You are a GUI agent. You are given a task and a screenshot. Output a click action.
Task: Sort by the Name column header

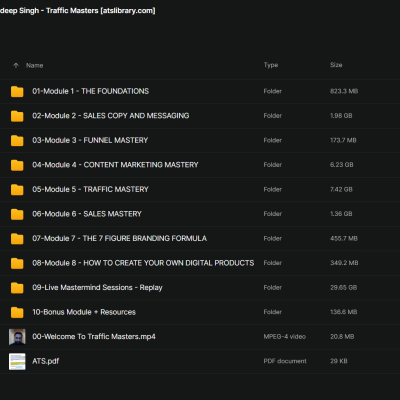pyautogui.click(x=35, y=65)
